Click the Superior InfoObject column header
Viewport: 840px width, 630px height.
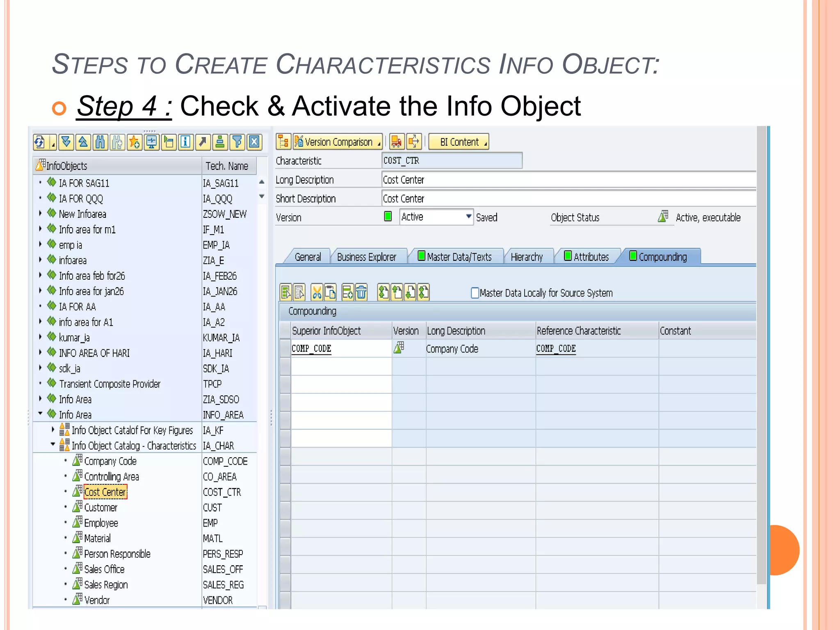pos(341,331)
